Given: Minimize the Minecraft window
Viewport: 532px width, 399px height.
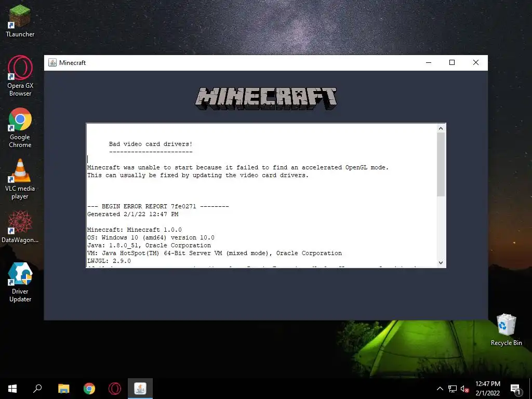Looking at the screenshot, I should click(x=429, y=62).
